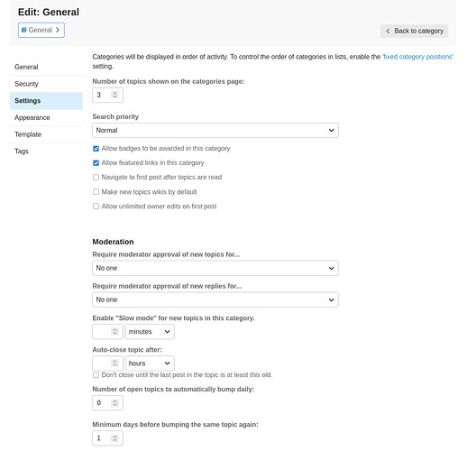This screenshot has height=451, width=476.
Task: Click the Back to category button
Action: [414, 31]
